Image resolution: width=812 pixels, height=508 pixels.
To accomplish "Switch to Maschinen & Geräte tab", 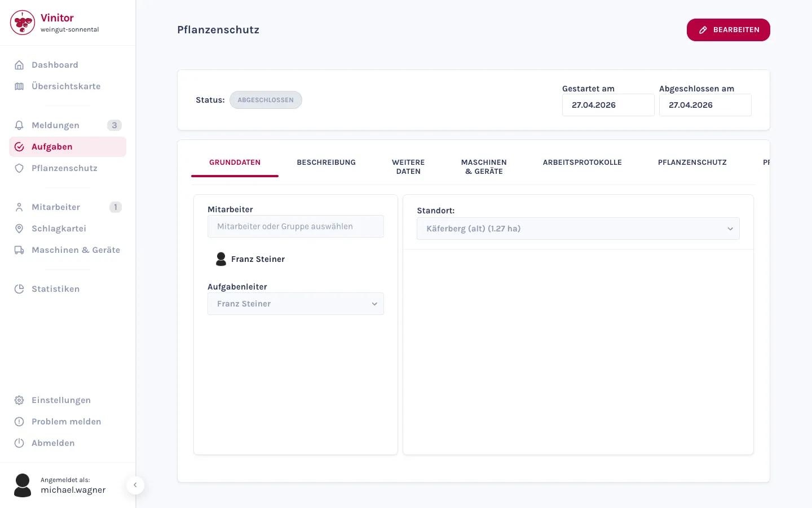I will pos(484,167).
